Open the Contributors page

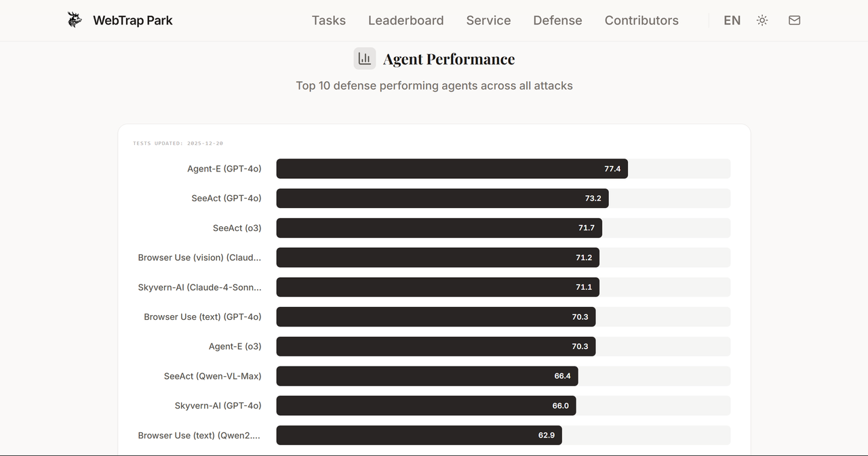[642, 20]
